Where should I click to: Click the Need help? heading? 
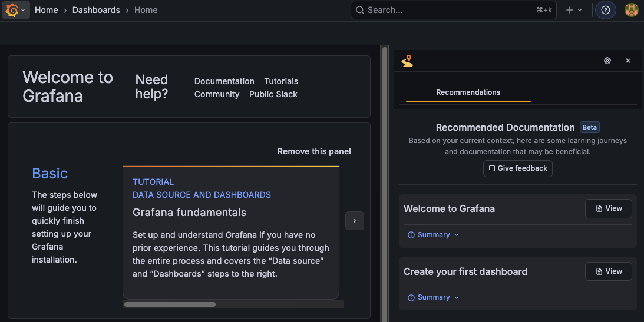pyautogui.click(x=151, y=87)
